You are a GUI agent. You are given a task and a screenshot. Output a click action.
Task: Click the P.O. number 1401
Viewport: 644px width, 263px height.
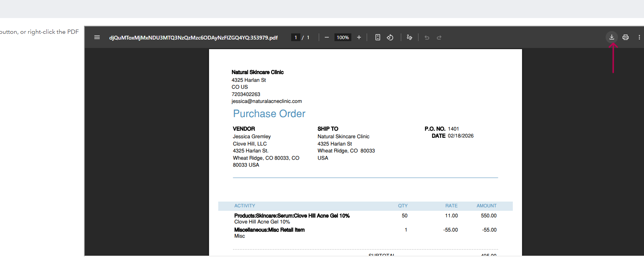pos(453,129)
